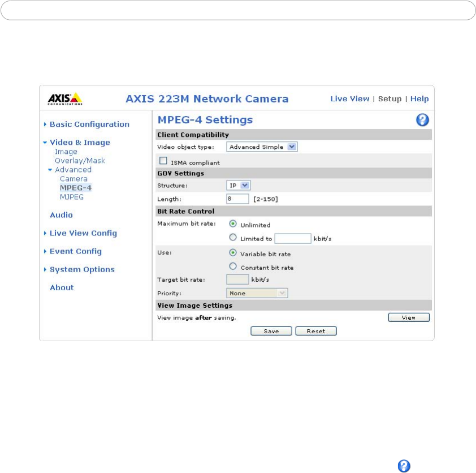Open the Camera advanced settings
Viewport: 476px width, 473px height.
(x=73, y=179)
